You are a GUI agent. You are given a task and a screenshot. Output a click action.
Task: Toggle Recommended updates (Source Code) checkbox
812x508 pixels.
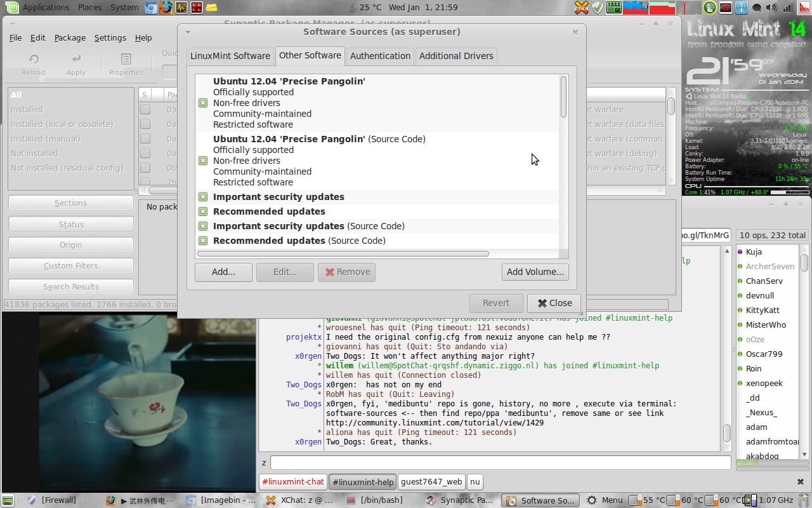click(x=203, y=241)
